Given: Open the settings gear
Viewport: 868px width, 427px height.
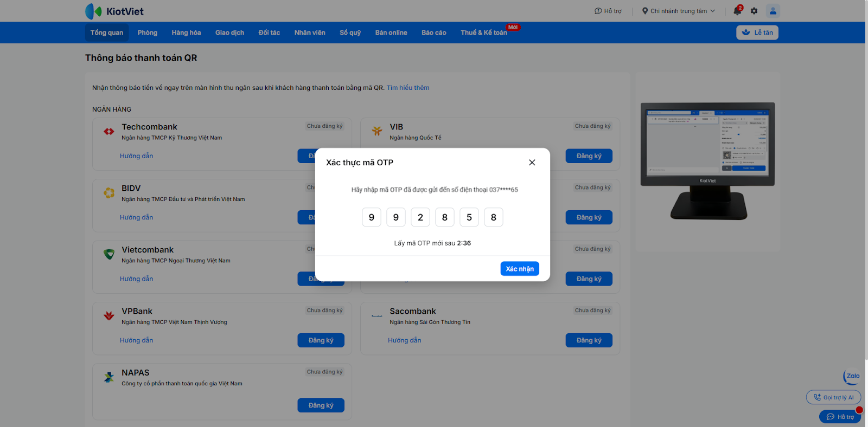Looking at the screenshot, I should coord(754,11).
